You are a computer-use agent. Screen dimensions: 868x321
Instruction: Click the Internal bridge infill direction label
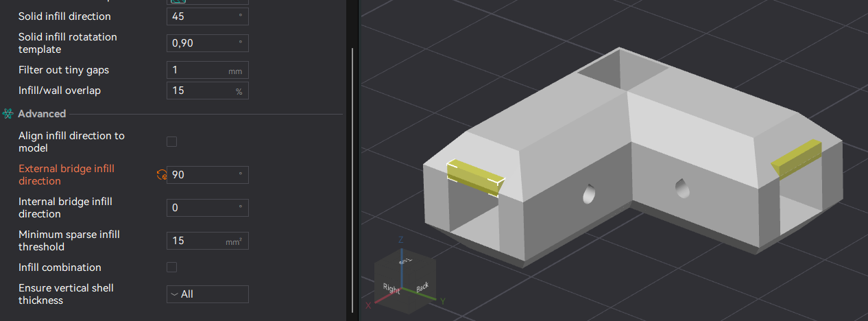pyautogui.click(x=65, y=208)
